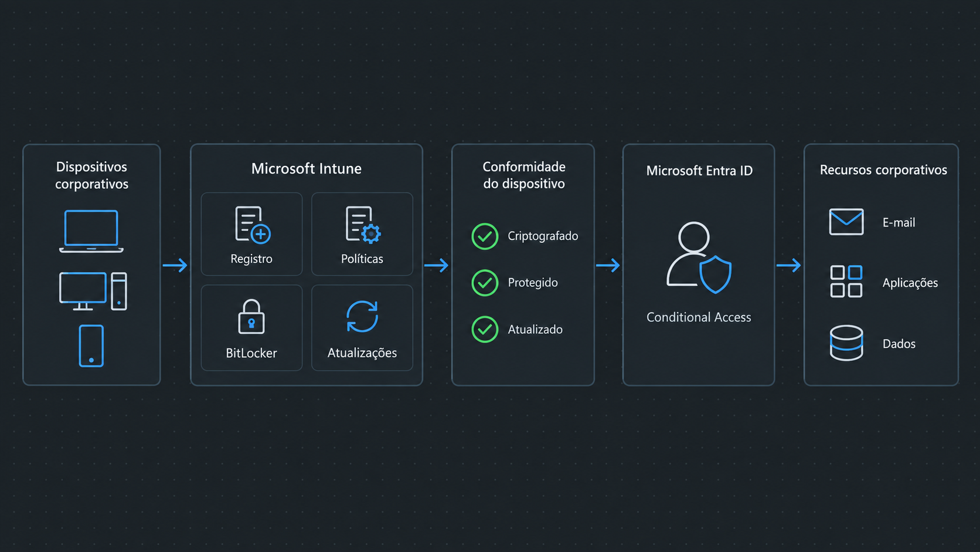The width and height of the screenshot is (980, 552).
Task: Click the Conformidade do dispositivo heading
Action: [524, 175]
